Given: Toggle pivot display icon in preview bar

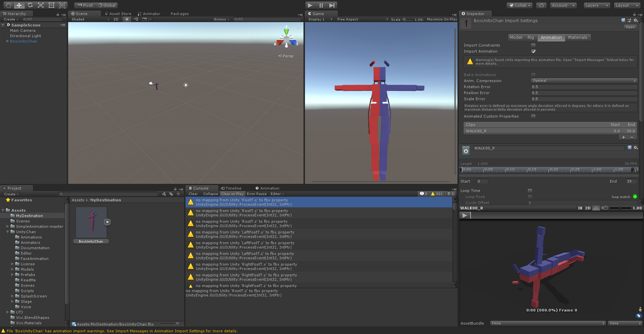Looking at the screenshot, I should tap(596, 208).
